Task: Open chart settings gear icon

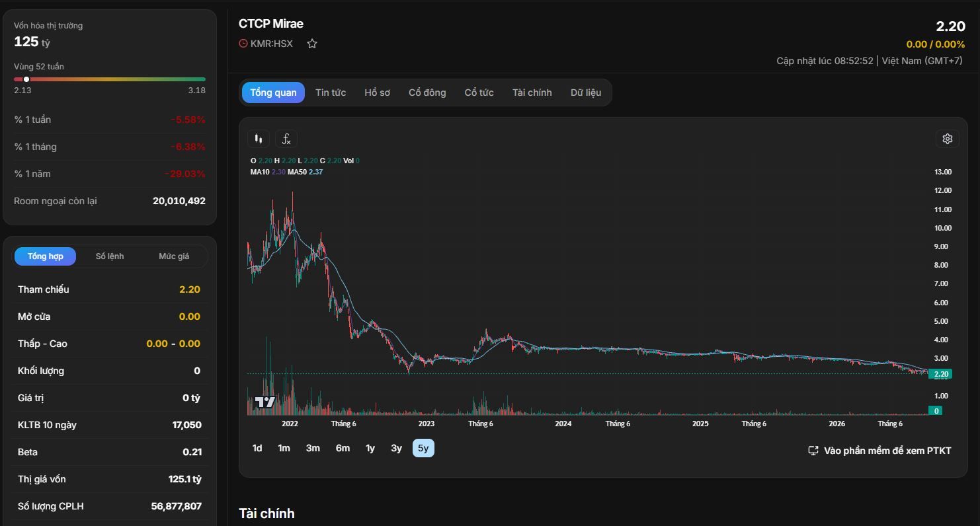Action: (948, 139)
